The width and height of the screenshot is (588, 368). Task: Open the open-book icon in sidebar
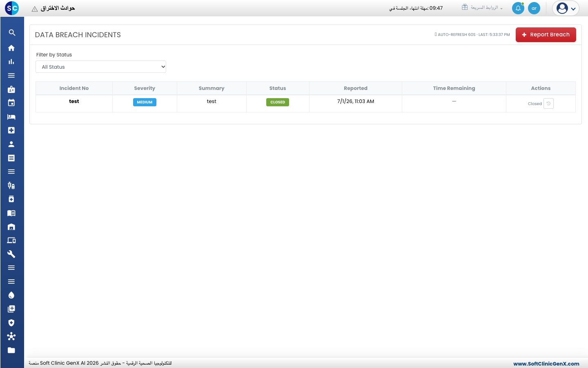11,213
